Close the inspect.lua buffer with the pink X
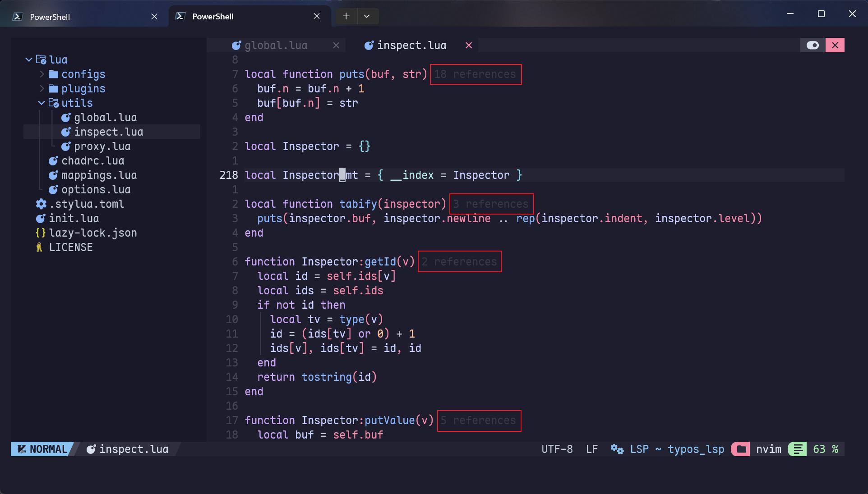 pos(468,45)
